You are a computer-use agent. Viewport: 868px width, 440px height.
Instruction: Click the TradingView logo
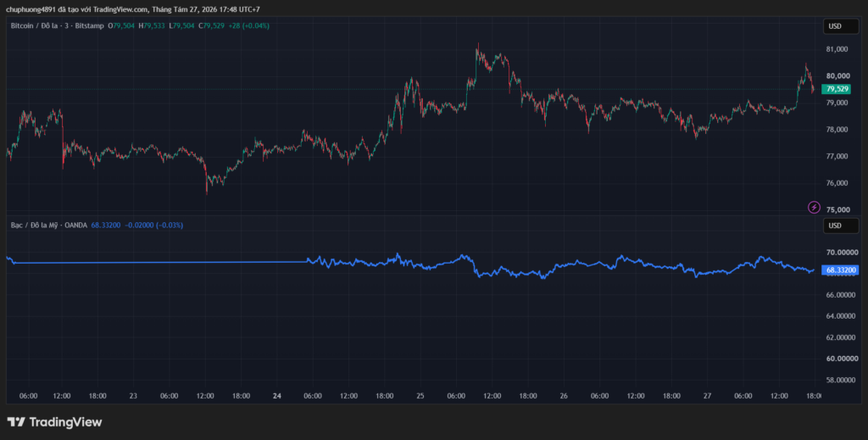click(54, 421)
